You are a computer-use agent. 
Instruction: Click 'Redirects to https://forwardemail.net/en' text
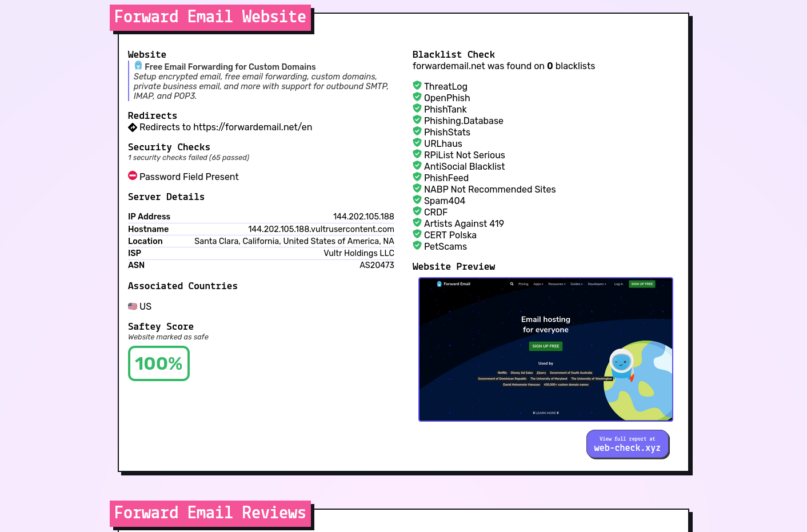(x=226, y=127)
